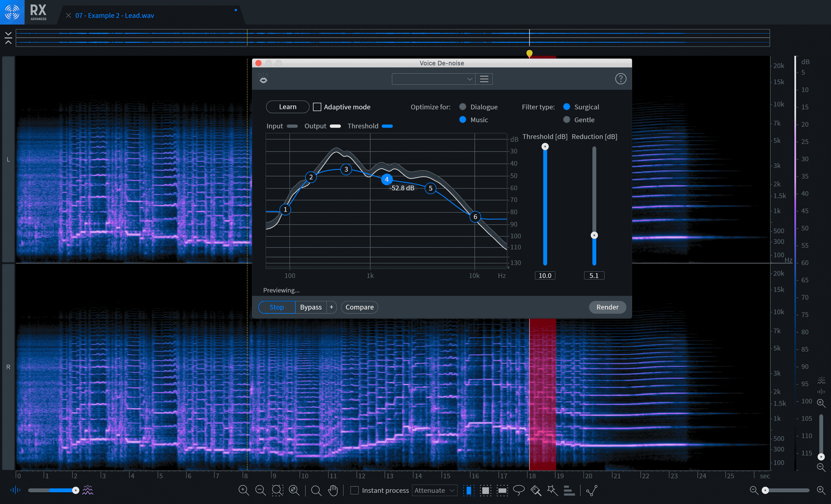Select threshold curve node 4
Screen dimensions: 831x504
[387, 179]
